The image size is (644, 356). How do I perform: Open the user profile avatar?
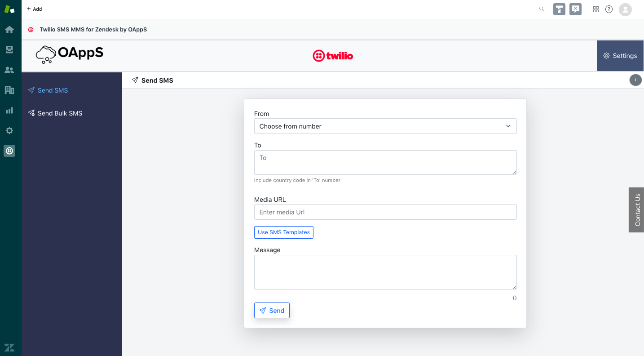click(x=625, y=9)
